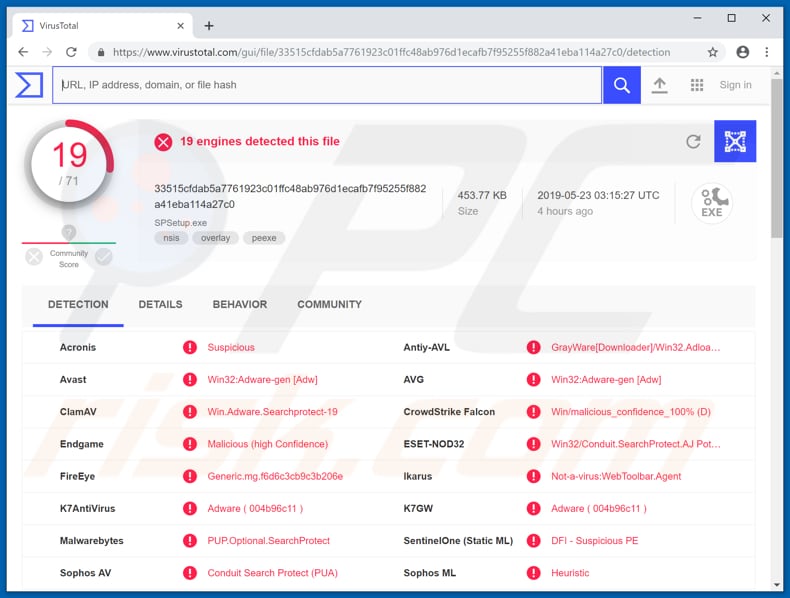Click the page vertical scrollbar thumb
The height and width of the screenshot is (598, 790).
point(776,156)
